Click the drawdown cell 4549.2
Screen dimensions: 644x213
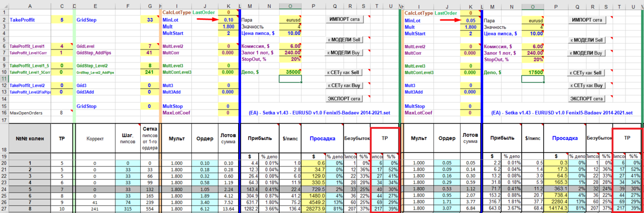click(x=314, y=202)
